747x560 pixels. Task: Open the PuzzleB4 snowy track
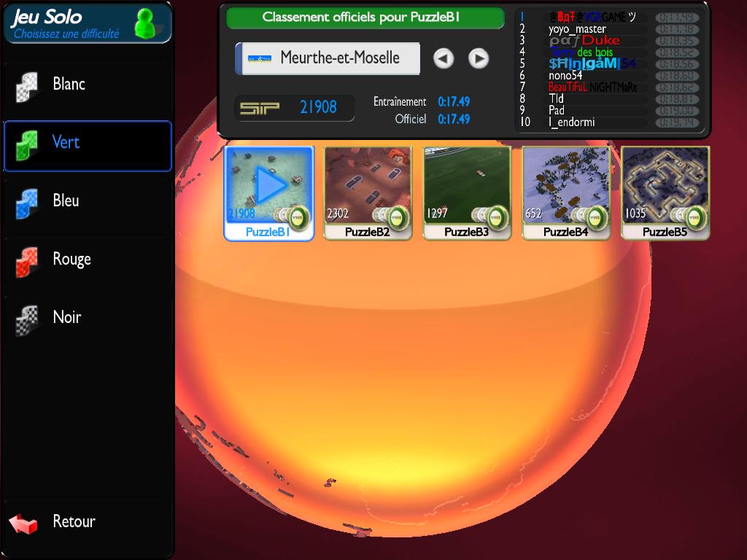[566, 185]
